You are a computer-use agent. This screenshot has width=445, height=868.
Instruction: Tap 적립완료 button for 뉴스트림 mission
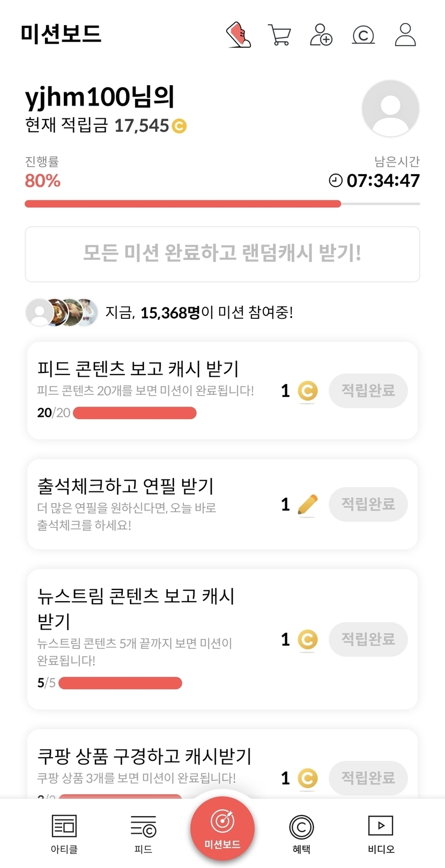368,639
